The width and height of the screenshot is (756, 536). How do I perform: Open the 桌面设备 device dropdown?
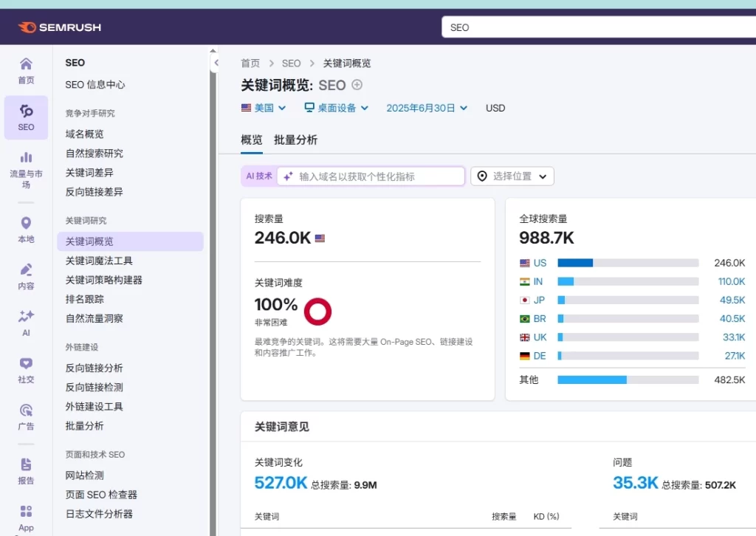pyautogui.click(x=337, y=108)
